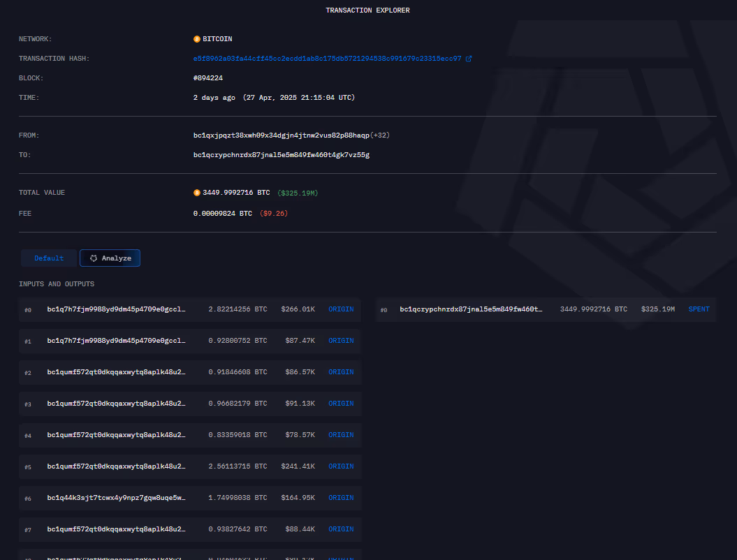Image resolution: width=737 pixels, height=560 pixels.
Task: Click the Bitcoin network icon beside NETWORK
Action: pyautogui.click(x=197, y=39)
